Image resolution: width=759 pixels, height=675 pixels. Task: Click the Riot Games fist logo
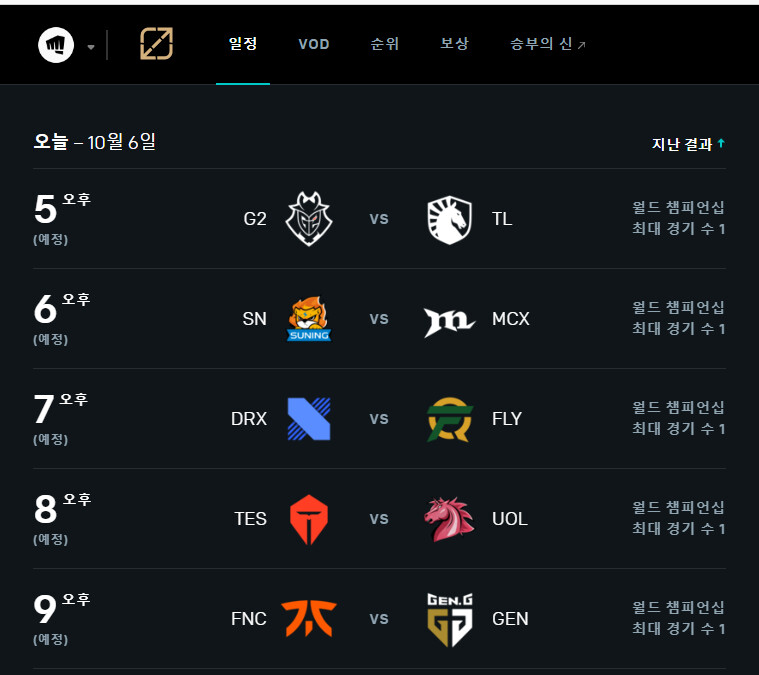tap(56, 45)
